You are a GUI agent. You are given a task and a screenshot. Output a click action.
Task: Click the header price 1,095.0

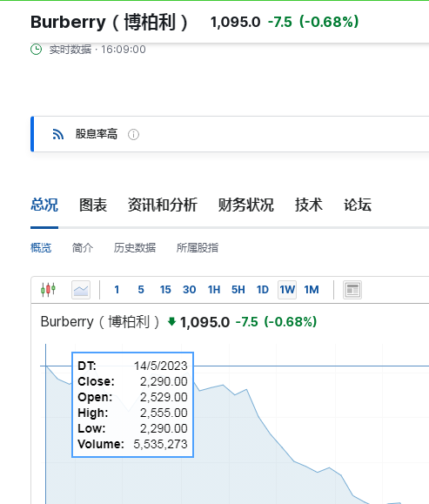(235, 22)
